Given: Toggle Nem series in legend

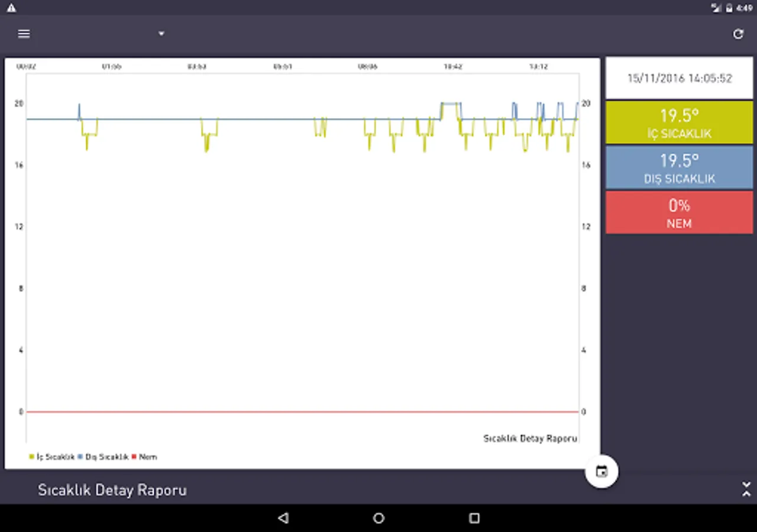Looking at the screenshot, I should [144, 457].
